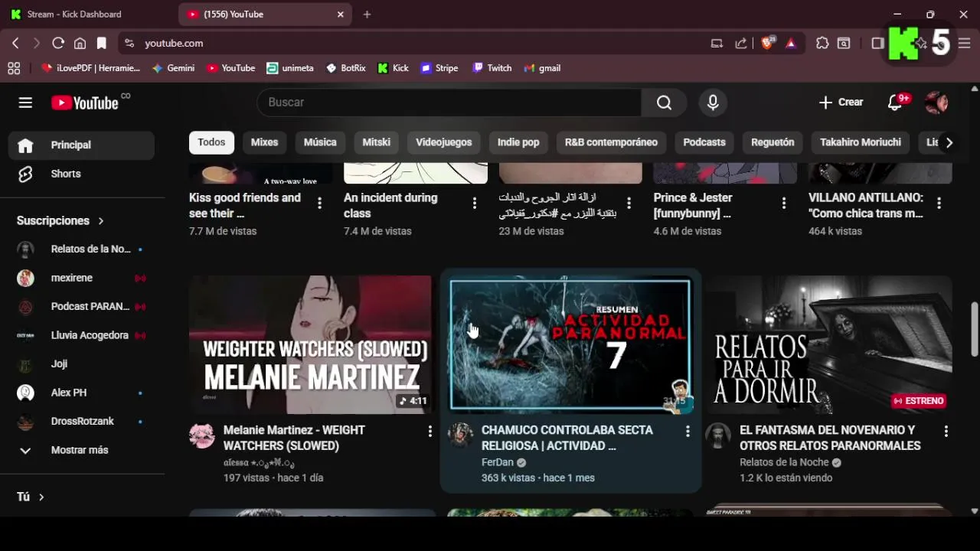The image size is (980, 551).
Task: Show more filter chips with right arrow
Action: click(949, 142)
